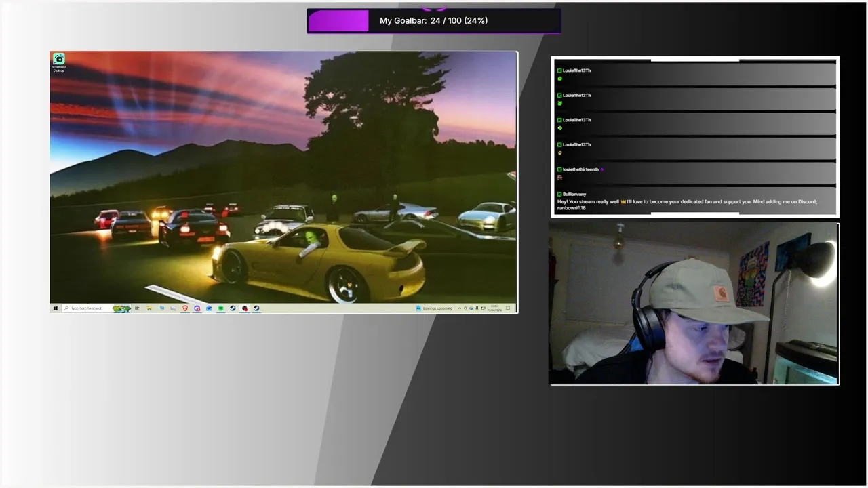
Task: Open the taskbar clock and date
Action: click(x=494, y=308)
